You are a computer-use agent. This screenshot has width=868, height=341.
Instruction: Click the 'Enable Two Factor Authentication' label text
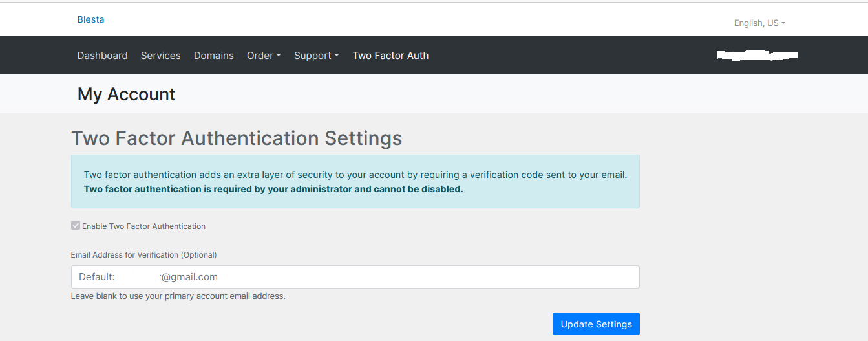143,226
